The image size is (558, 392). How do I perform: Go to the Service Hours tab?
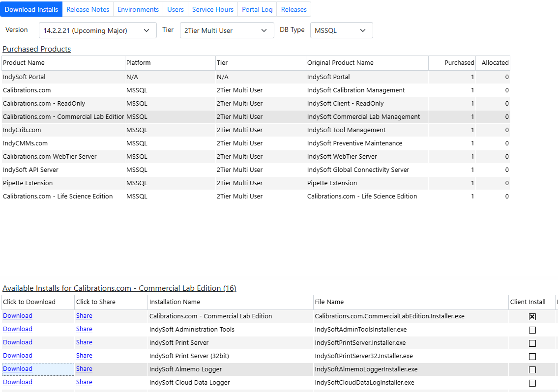pos(212,9)
